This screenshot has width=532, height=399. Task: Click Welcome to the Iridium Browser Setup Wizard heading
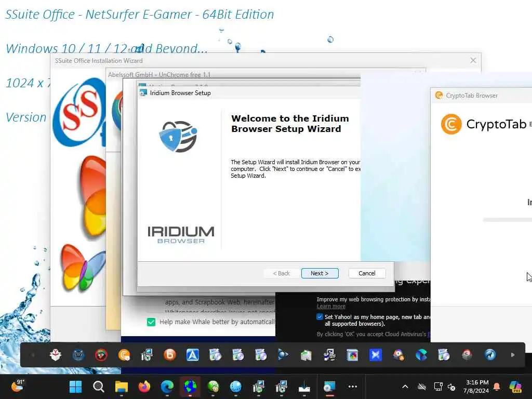(x=290, y=124)
